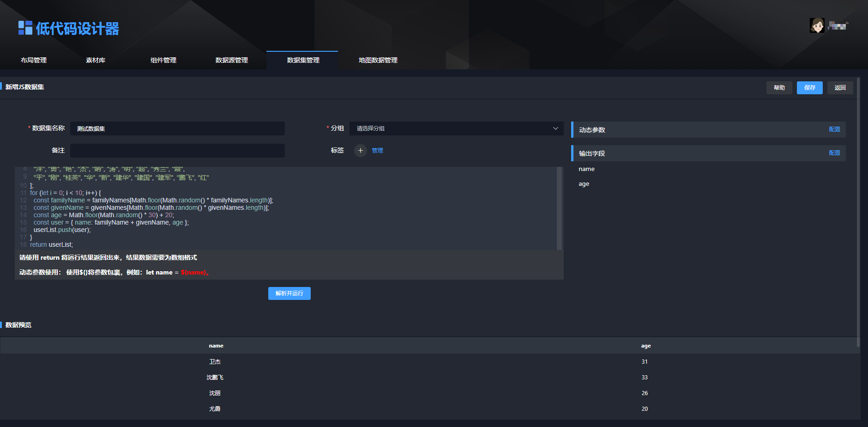Click the red ${name} example text
The height and width of the screenshot is (427, 868).
point(194,273)
